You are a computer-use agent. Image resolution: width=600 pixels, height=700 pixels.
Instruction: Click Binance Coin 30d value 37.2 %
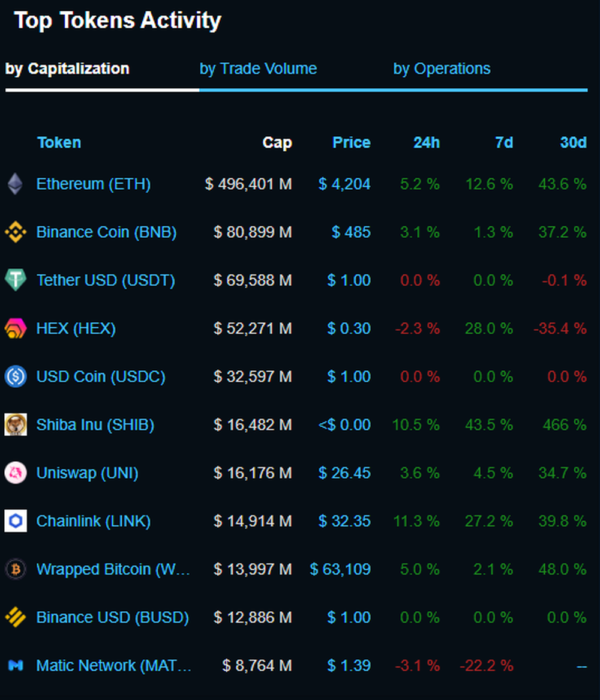click(562, 232)
